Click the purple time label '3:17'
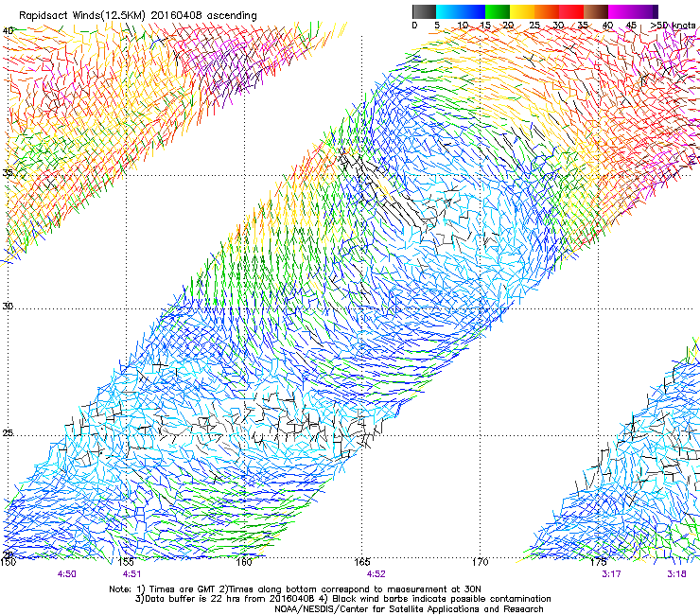The image size is (700, 615). coord(611,574)
